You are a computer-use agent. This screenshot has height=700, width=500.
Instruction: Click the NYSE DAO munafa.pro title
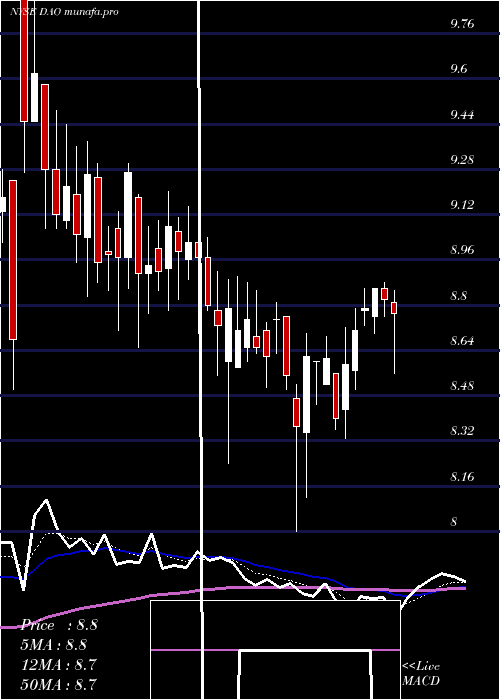(x=65, y=12)
